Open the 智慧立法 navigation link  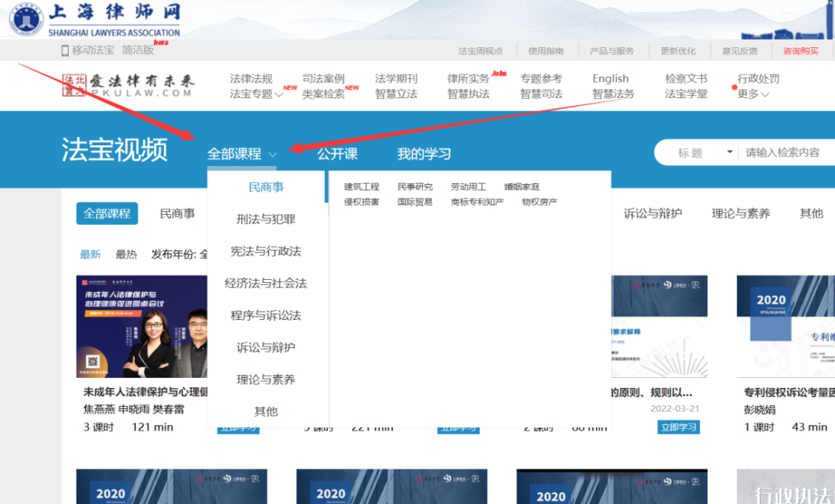(396, 94)
